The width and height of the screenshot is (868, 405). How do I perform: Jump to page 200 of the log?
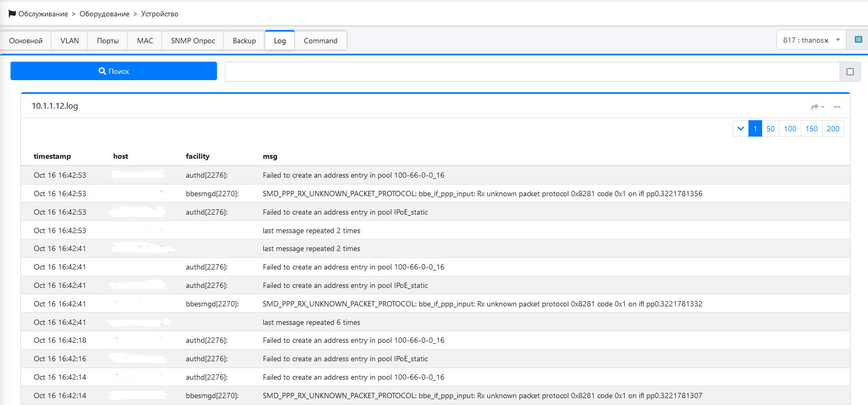click(x=833, y=129)
